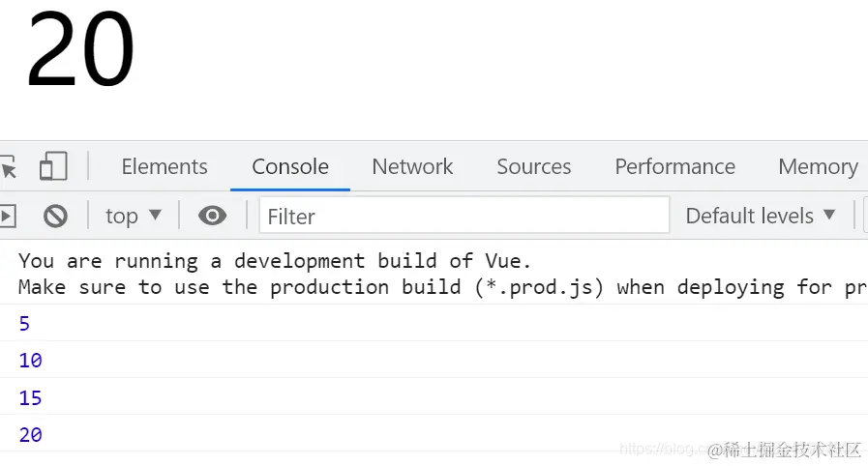Select the console log output '10'
This screenshot has height=466, width=868.
coord(31,361)
